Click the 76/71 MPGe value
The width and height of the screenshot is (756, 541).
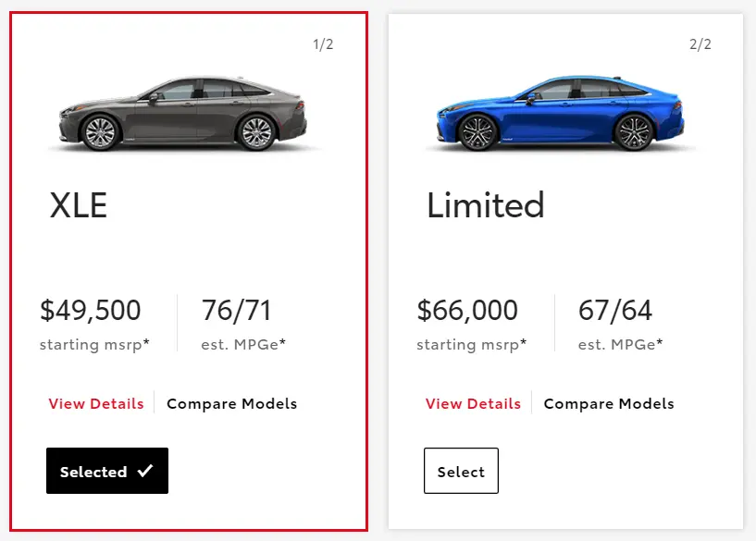236,310
